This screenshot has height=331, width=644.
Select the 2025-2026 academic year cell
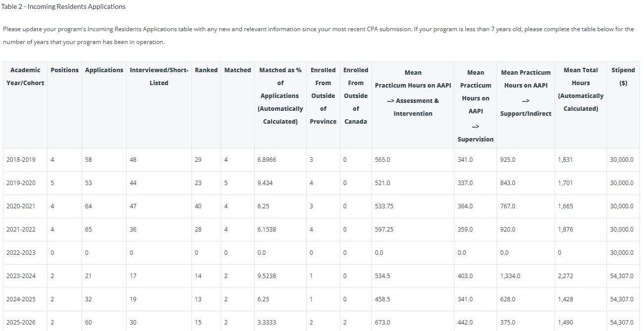(x=21, y=323)
